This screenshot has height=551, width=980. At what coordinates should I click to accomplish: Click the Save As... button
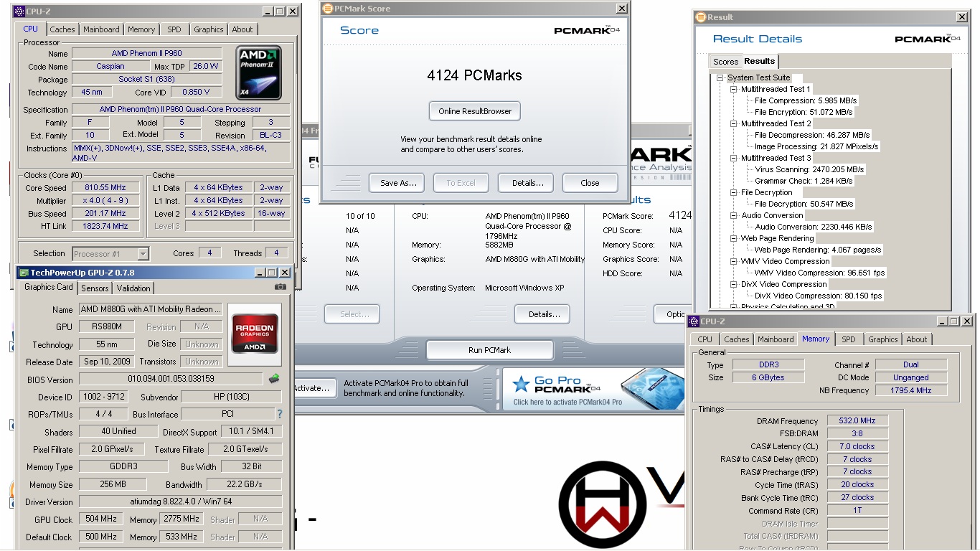(x=397, y=183)
